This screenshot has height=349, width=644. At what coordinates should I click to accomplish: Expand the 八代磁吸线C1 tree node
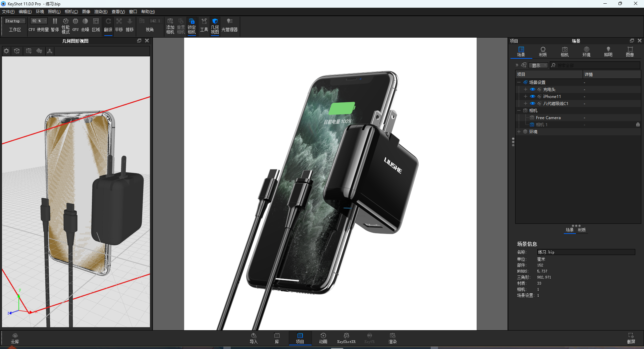click(x=526, y=103)
